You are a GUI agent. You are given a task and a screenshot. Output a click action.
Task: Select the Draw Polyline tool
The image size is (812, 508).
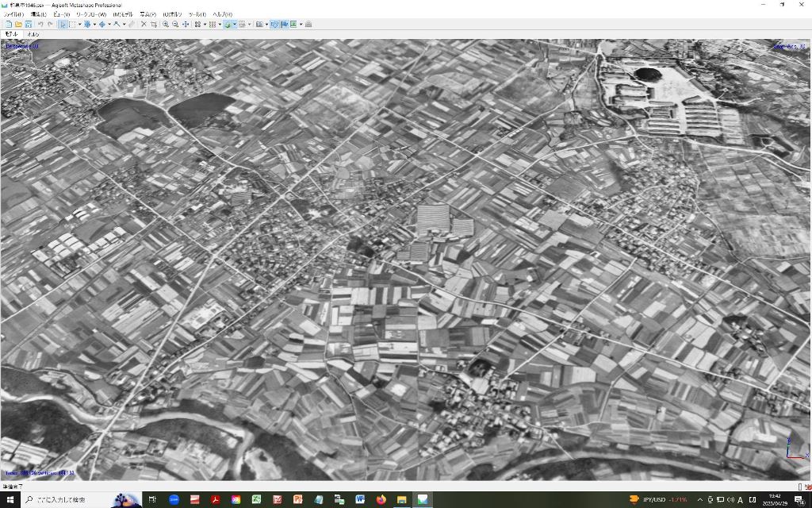click(x=117, y=25)
